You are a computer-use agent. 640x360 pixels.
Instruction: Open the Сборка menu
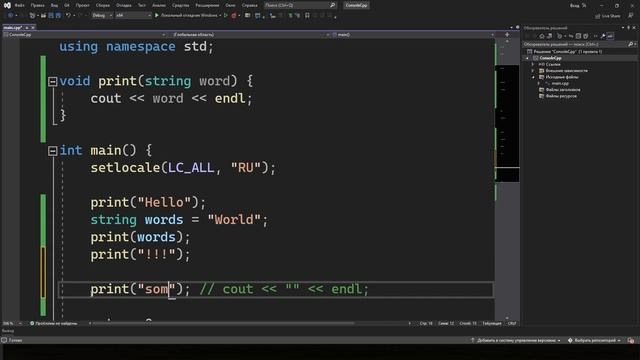pyautogui.click(x=102, y=5)
